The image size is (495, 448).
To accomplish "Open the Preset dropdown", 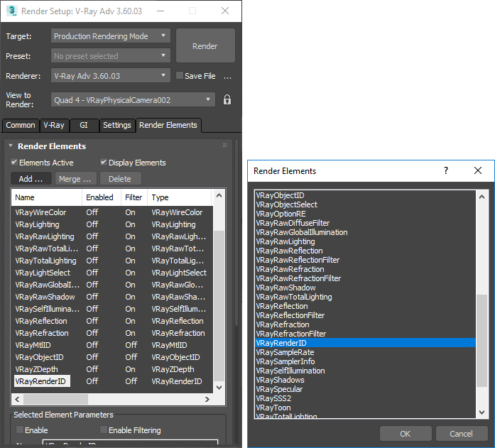I will tap(111, 56).
